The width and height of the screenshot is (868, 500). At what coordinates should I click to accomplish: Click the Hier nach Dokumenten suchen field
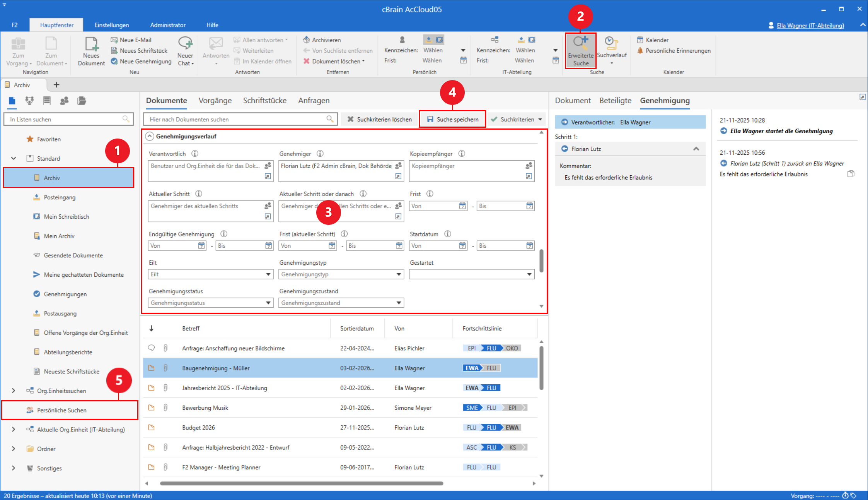coord(236,119)
